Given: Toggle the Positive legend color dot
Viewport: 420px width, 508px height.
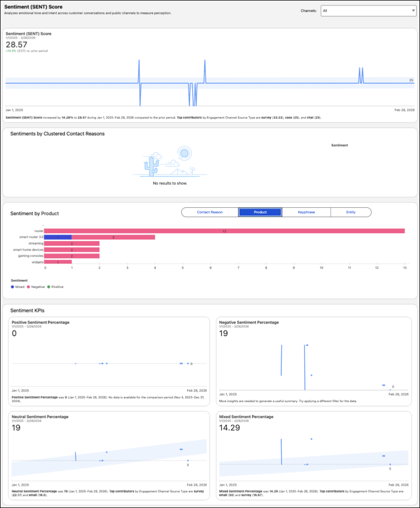Looking at the screenshot, I should pos(48,287).
